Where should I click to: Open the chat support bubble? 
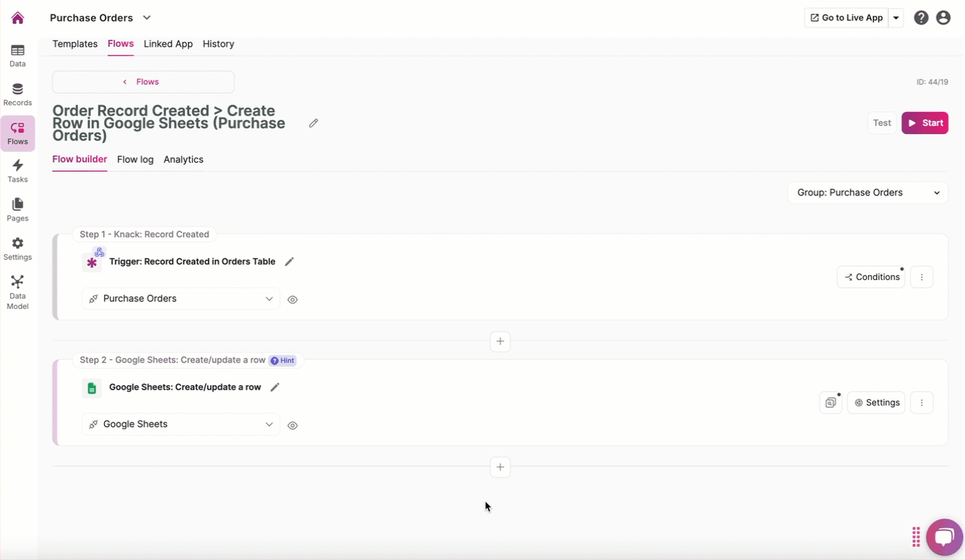tap(945, 537)
